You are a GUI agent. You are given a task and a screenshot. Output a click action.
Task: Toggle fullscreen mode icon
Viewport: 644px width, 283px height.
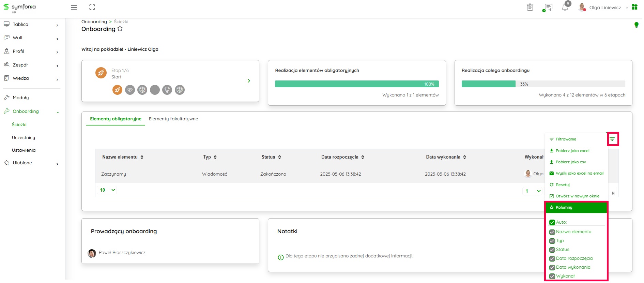(x=92, y=7)
